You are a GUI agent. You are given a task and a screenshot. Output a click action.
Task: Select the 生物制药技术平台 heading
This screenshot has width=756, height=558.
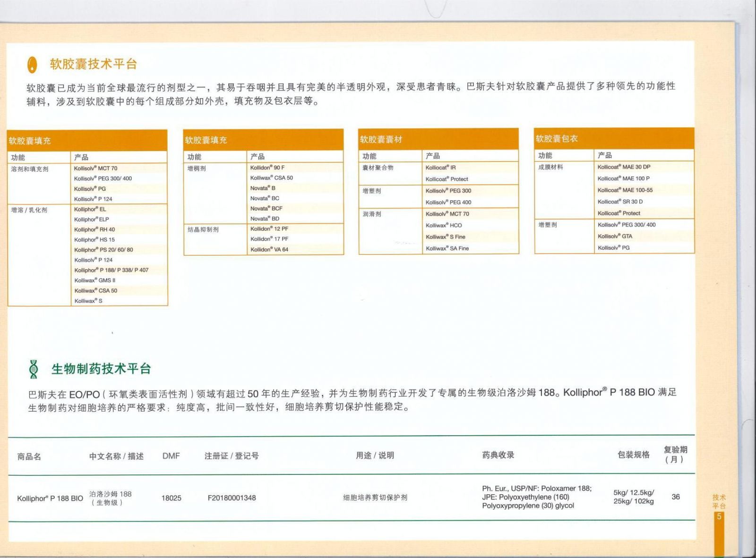pos(101,369)
